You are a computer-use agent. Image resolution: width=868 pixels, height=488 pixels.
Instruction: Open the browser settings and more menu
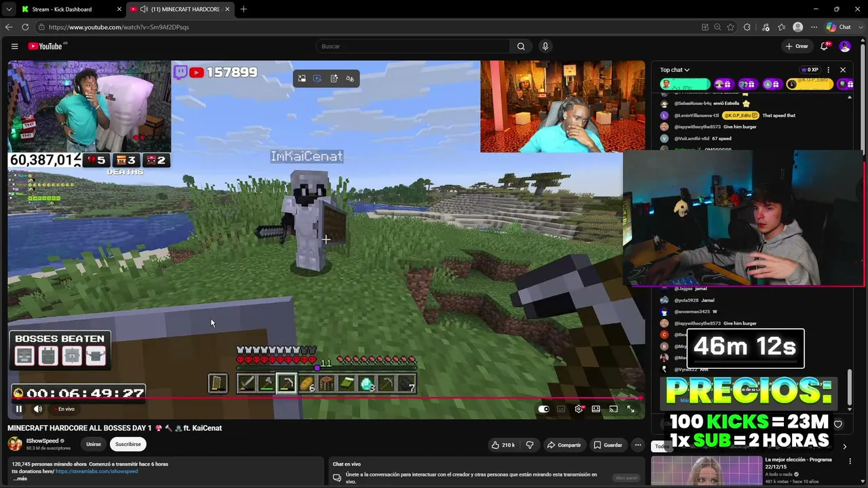point(814,27)
